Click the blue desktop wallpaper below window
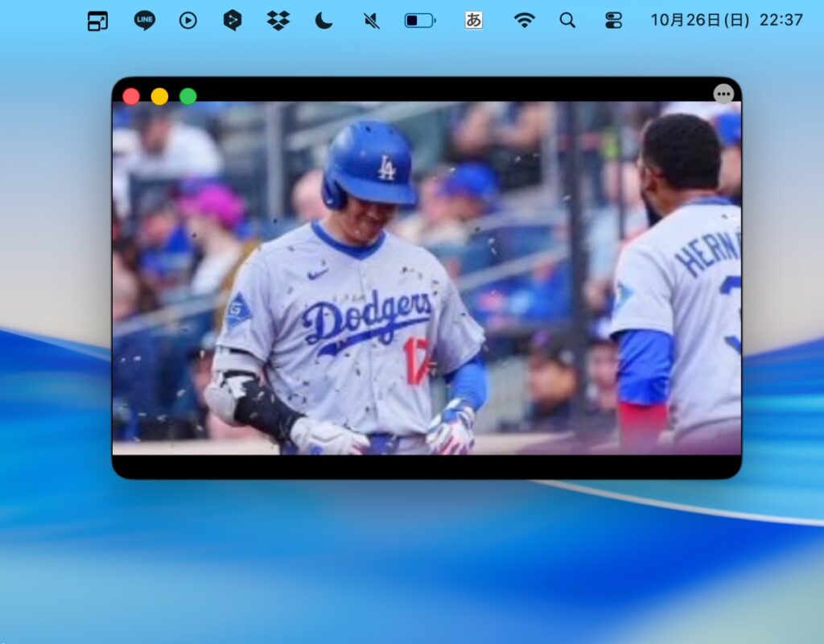This screenshot has width=824, height=644. [x=402, y=563]
